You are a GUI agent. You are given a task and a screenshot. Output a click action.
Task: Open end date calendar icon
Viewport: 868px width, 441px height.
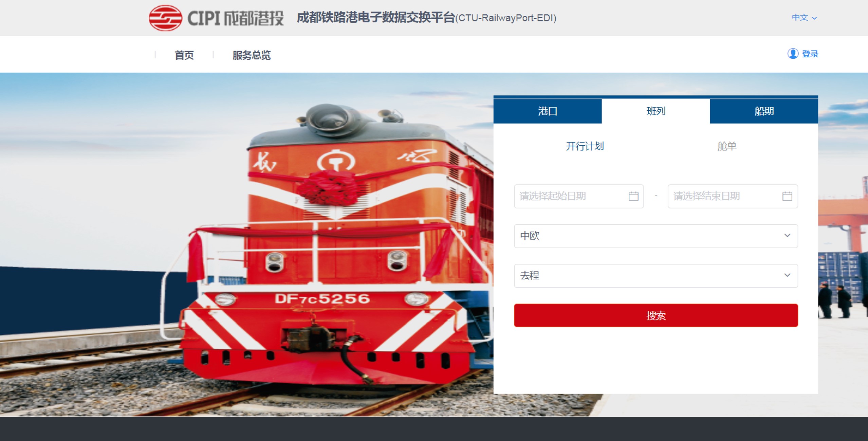click(x=787, y=196)
